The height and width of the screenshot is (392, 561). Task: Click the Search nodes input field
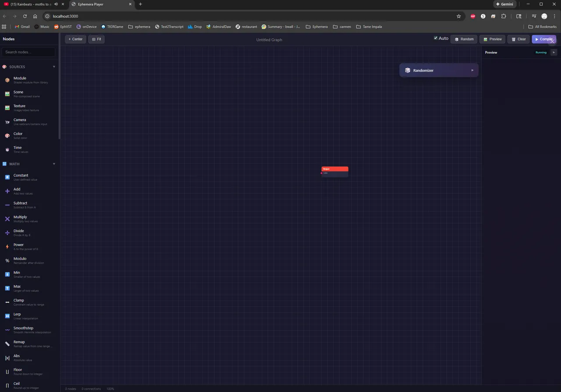[x=28, y=52]
